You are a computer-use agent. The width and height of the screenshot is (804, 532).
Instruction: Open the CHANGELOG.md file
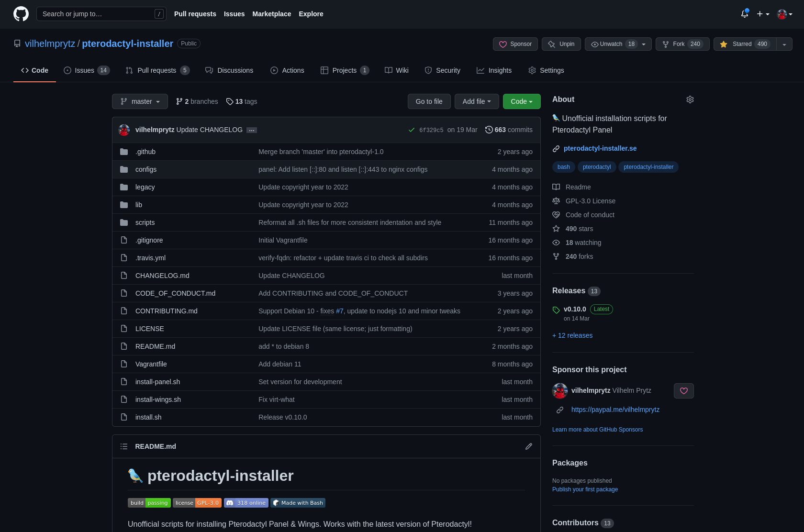[x=162, y=276]
